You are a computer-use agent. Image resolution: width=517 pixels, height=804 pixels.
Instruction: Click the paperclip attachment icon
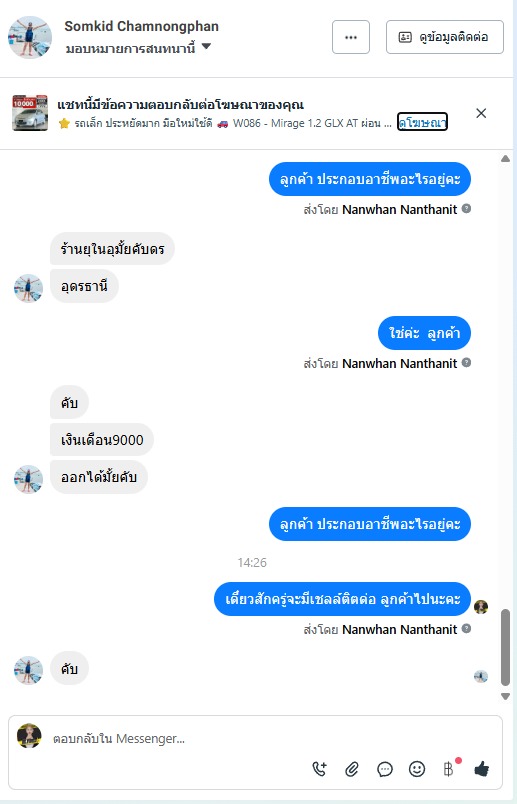(x=352, y=769)
